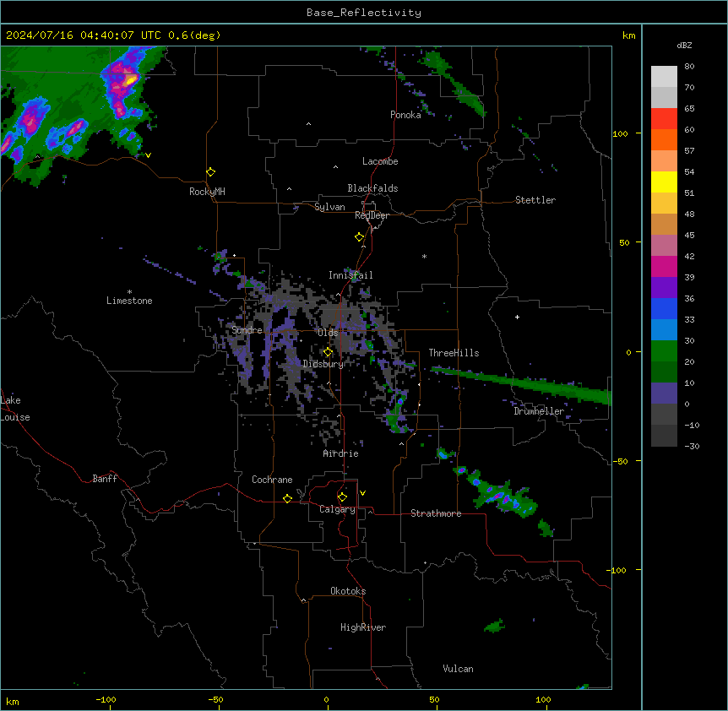
Task: Click the 80 value on the dBZ scale
Action: pyautogui.click(x=689, y=67)
